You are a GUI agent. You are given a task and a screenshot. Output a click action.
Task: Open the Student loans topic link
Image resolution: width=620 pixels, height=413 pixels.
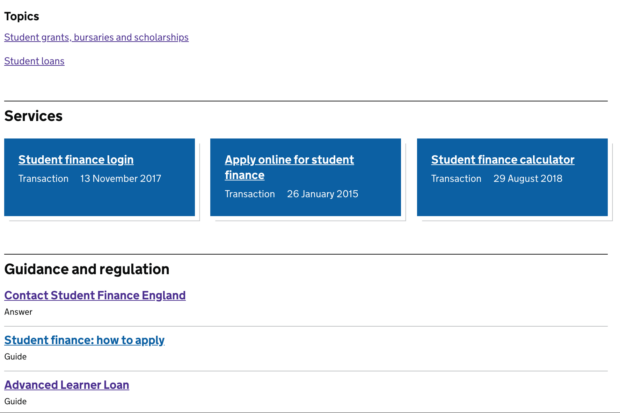34,61
